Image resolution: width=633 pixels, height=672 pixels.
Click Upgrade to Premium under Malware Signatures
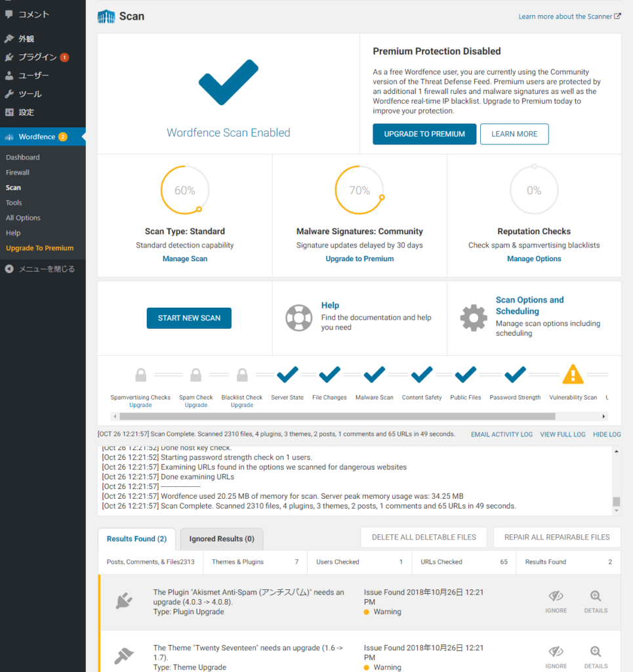click(359, 259)
